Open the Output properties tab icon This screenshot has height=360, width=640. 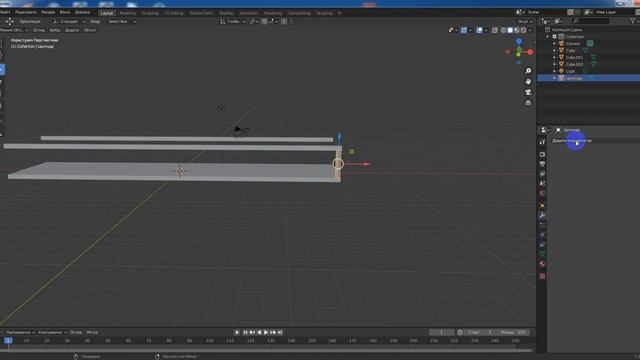click(542, 164)
